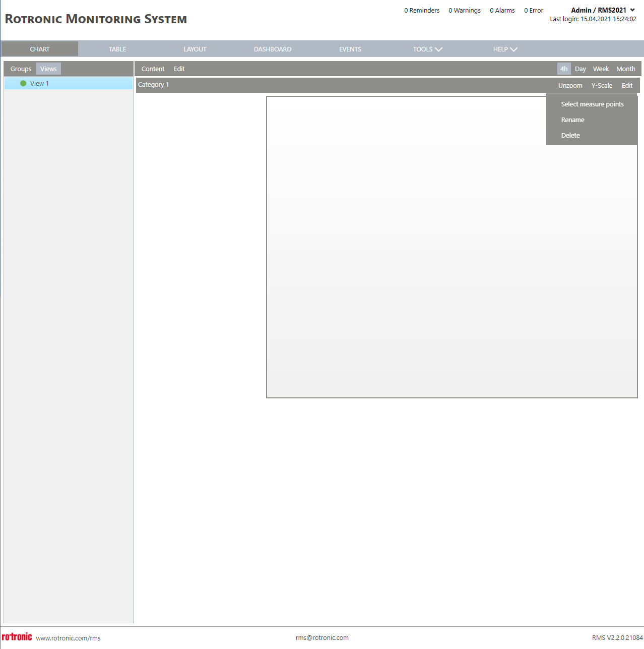
Task: Click the green status dot of View 1
Action: 23,83
